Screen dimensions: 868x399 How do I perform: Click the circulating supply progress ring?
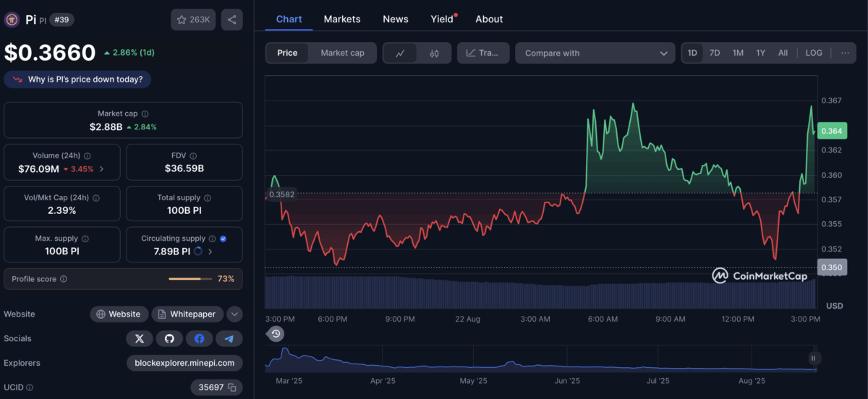click(198, 252)
